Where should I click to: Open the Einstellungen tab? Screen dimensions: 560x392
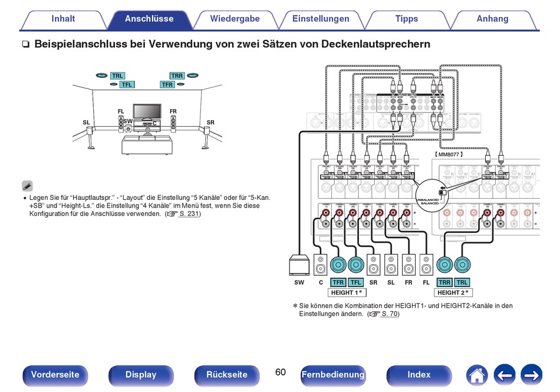tap(321, 19)
